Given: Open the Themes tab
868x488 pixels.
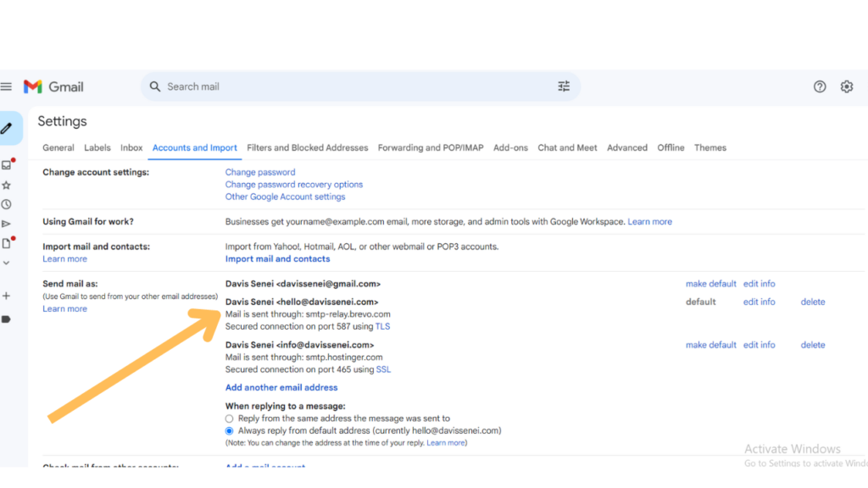Looking at the screenshot, I should coord(710,147).
